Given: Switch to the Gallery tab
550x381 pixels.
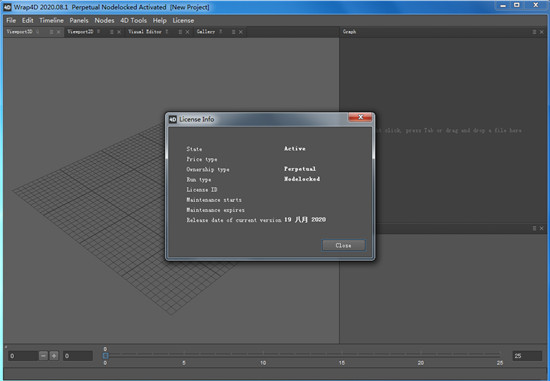Looking at the screenshot, I should coord(206,32).
